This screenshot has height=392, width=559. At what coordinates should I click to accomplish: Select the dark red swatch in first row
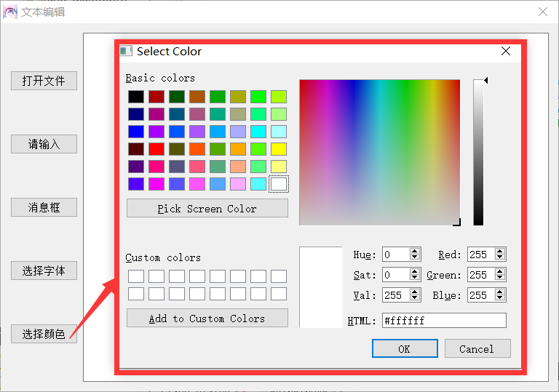click(x=156, y=97)
